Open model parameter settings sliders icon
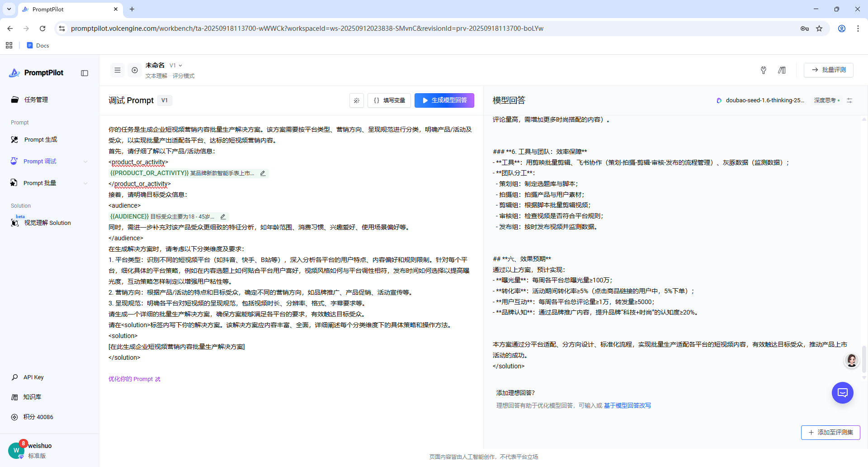Screen dimensions: 868x467 pyautogui.click(x=849, y=100)
